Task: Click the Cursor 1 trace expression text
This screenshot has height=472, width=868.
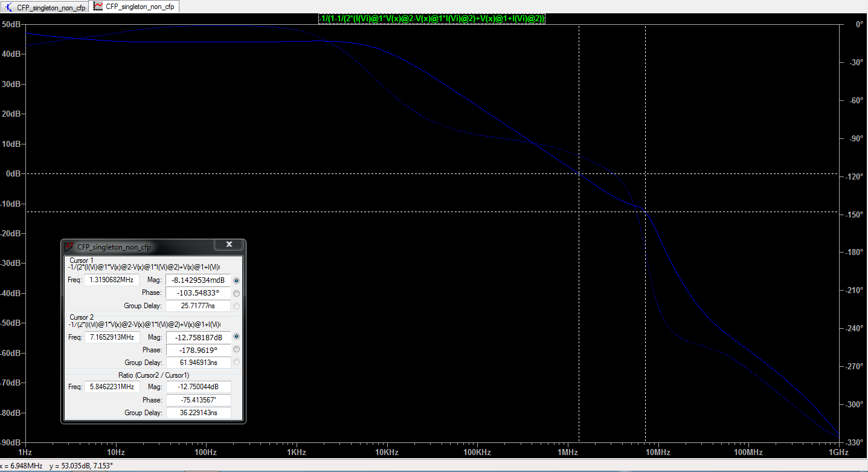Action: [x=144, y=267]
